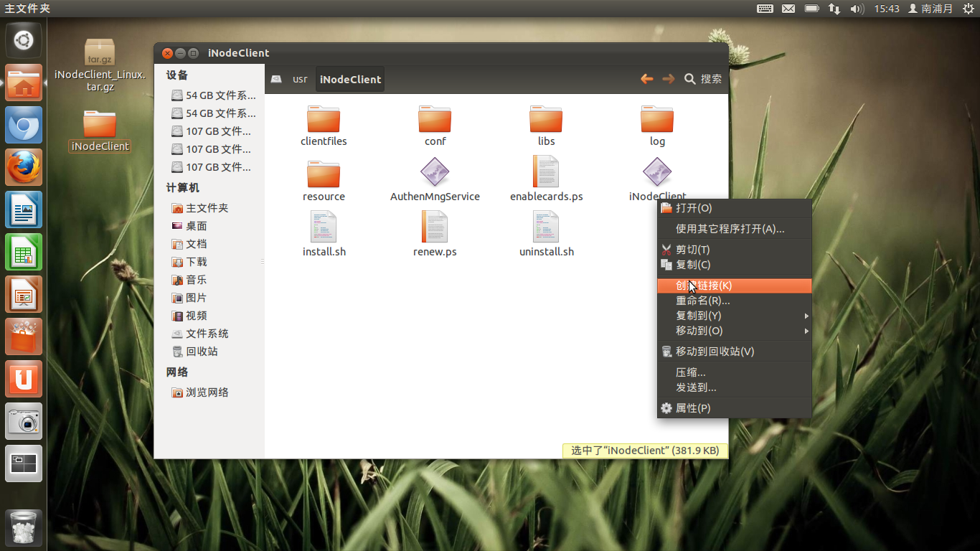Choose 压缩... in context menu
Screen dimensions: 980x551
coord(735,372)
